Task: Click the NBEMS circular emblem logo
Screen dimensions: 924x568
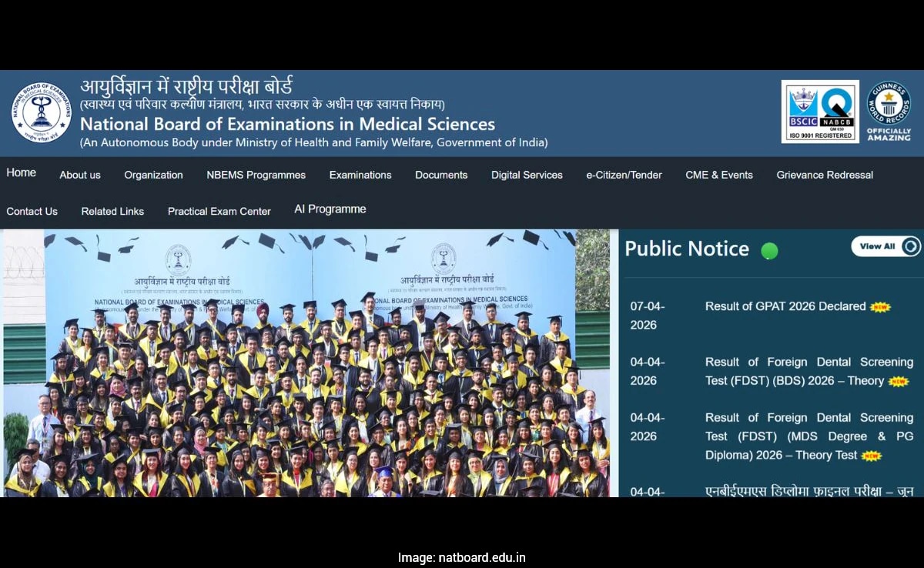Action: (40, 111)
